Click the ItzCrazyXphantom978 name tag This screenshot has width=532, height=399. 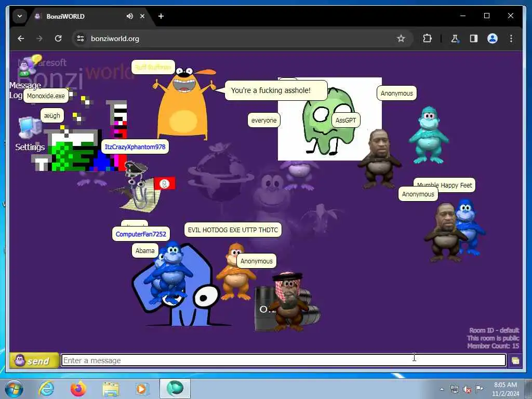(x=135, y=147)
